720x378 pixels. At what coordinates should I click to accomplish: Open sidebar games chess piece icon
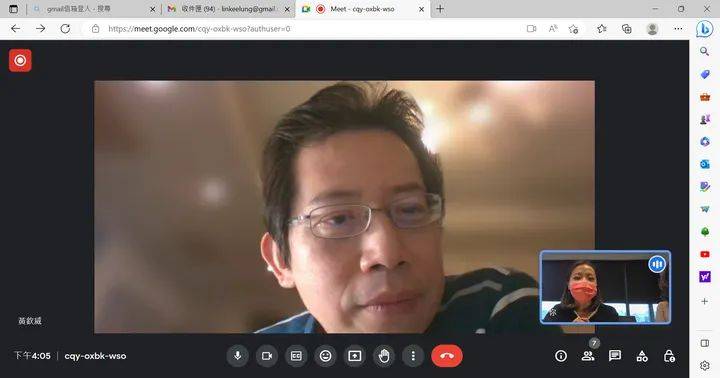tap(704, 119)
